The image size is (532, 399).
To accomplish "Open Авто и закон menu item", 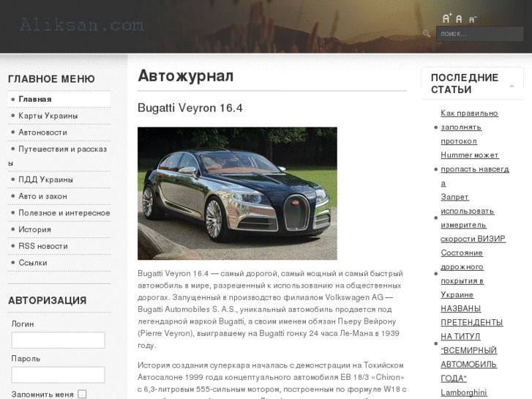I will click(42, 196).
